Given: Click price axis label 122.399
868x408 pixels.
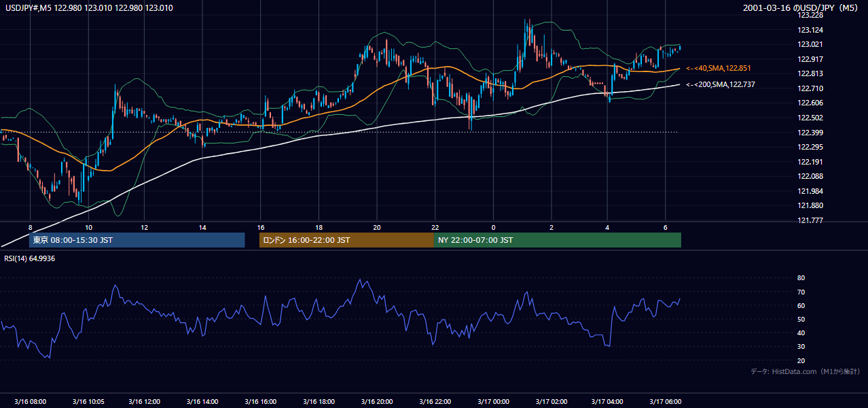Looking at the screenshot, I should [x=811, y=133].
